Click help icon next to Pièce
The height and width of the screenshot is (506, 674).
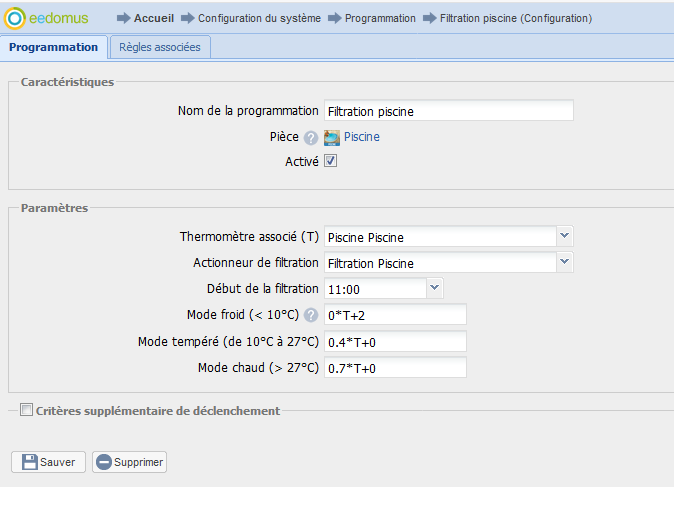(x=311, y=138)
